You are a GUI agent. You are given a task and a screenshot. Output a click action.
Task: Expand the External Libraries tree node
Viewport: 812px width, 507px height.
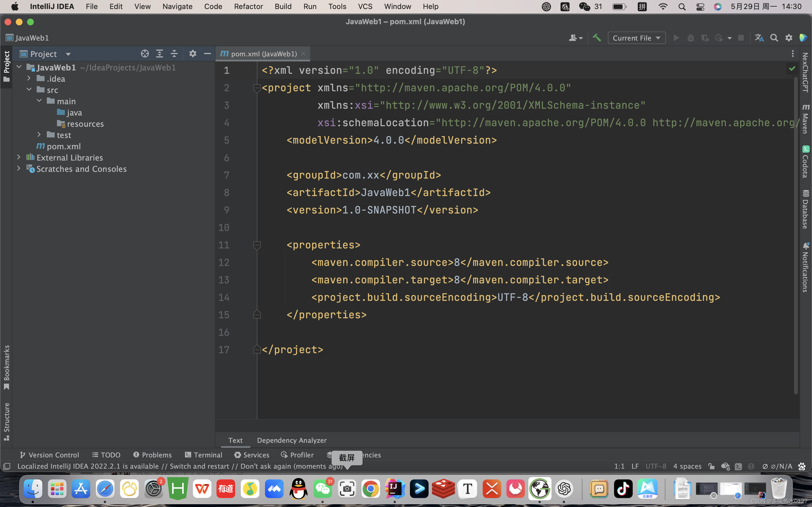click(19, 157)
